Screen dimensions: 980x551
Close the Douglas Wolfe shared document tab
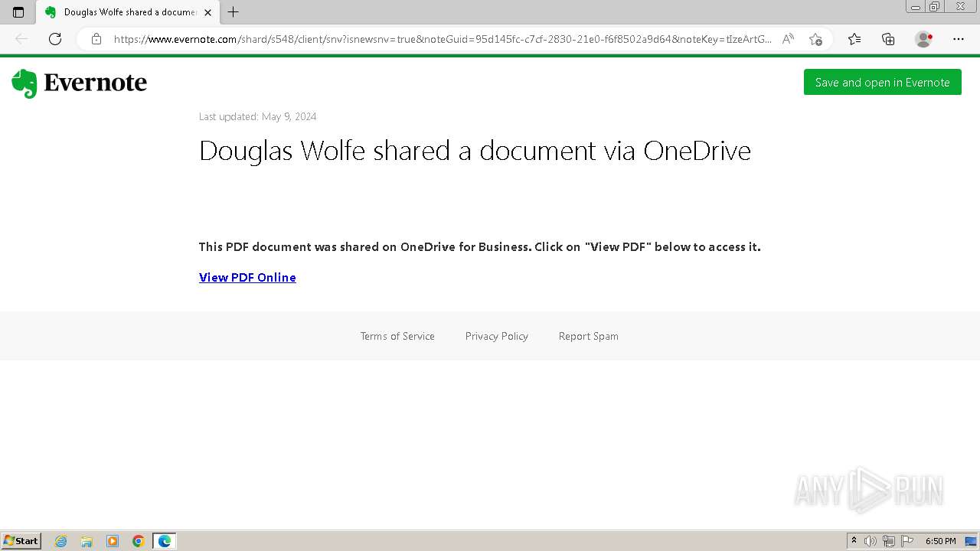click(x=207, y=12)
